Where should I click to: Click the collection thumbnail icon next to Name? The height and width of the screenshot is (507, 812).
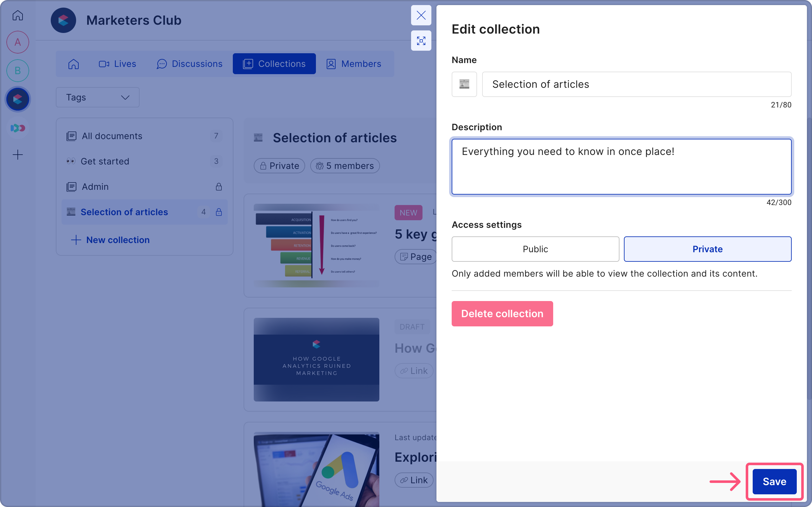[x=464, y=84]
